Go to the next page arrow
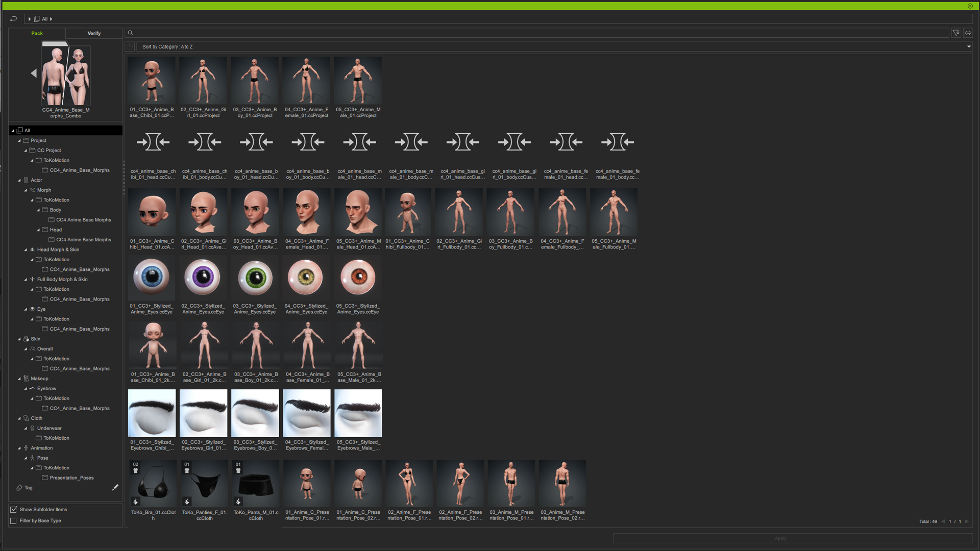The width and height of the screenshot is (980, 551). tap(967, 521)
